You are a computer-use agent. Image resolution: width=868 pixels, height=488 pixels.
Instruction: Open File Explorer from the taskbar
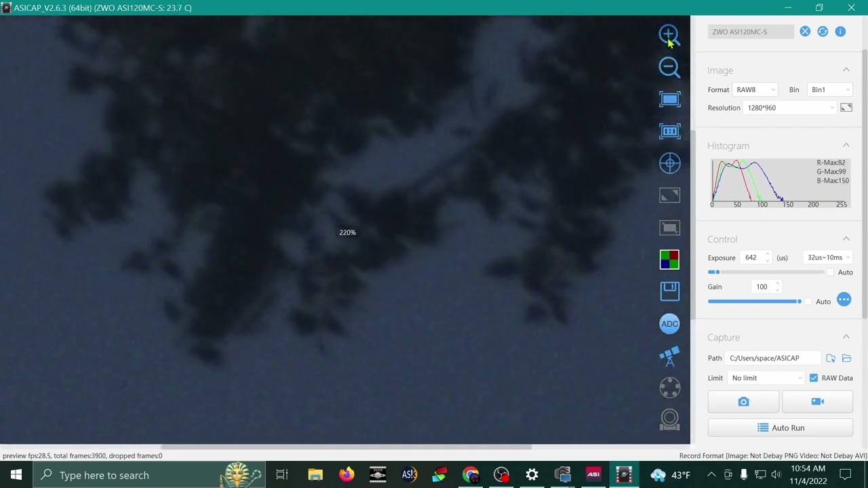click(x=315, y=475)
